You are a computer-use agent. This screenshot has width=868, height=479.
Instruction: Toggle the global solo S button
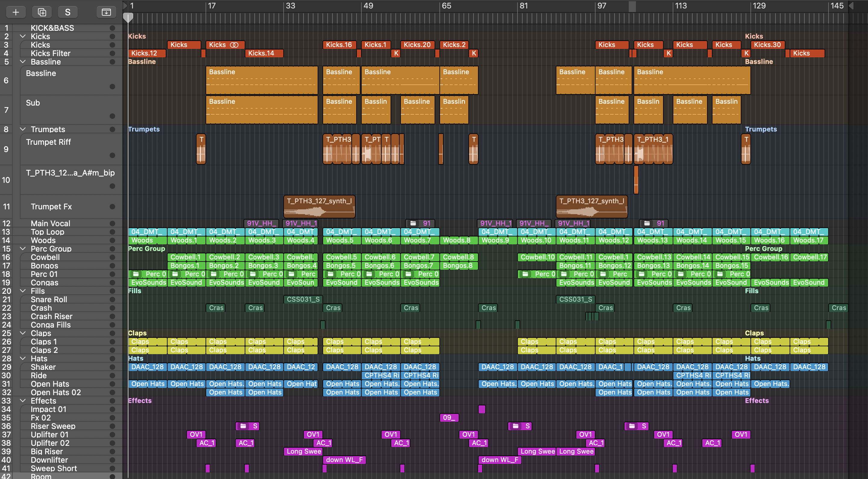click(68, 12)
